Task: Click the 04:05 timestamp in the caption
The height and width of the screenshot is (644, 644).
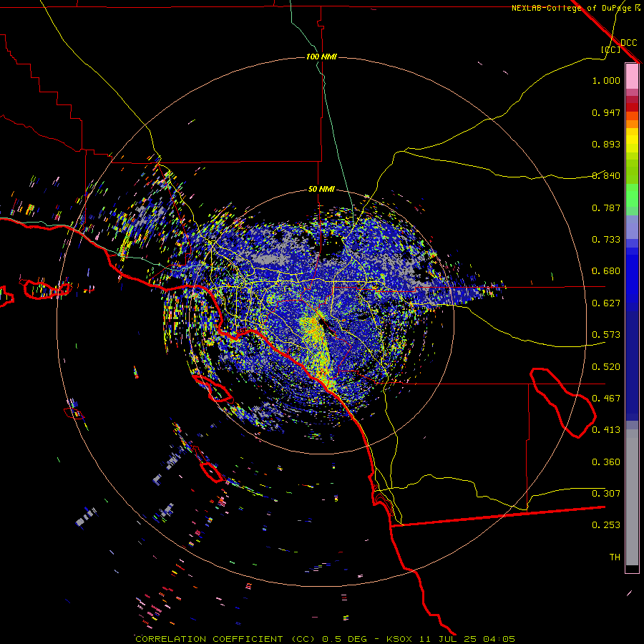Action: pyautogui.click(x=499, y=639)
